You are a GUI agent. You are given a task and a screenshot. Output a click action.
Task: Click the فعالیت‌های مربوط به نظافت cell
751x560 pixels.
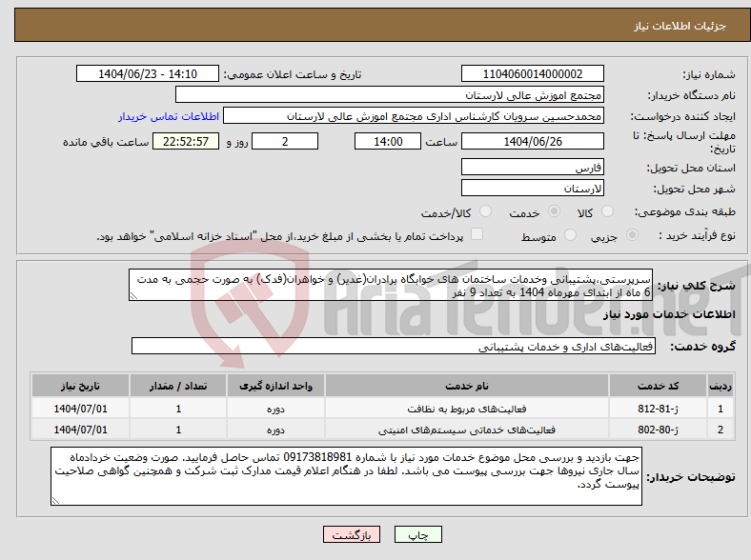point(467,409)
